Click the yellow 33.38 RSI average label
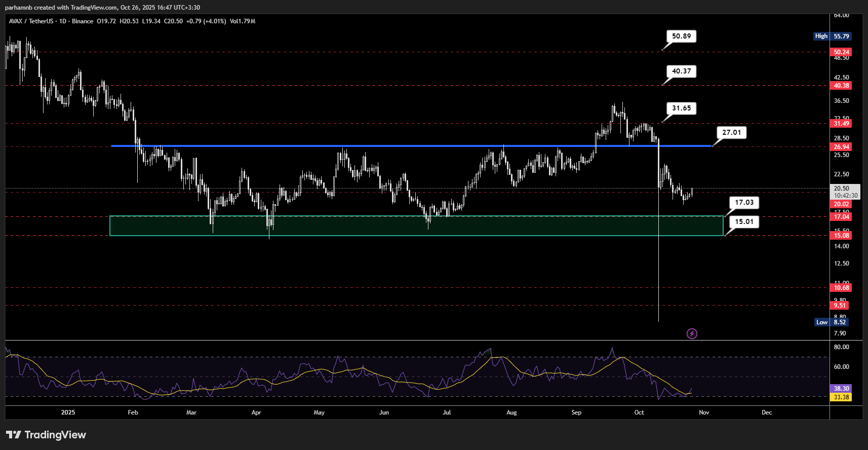The width and height of the screenshot is (868, 450). click(841, 397)
